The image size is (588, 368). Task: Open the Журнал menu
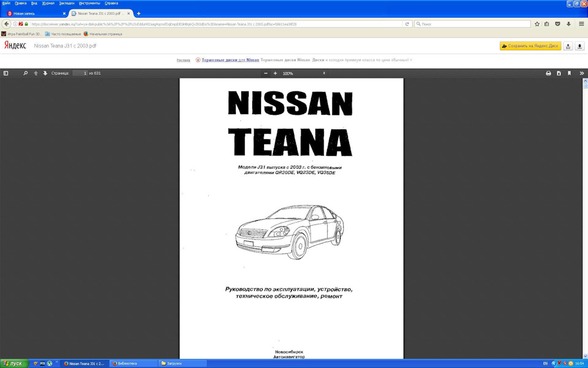(x=48, y=3)
